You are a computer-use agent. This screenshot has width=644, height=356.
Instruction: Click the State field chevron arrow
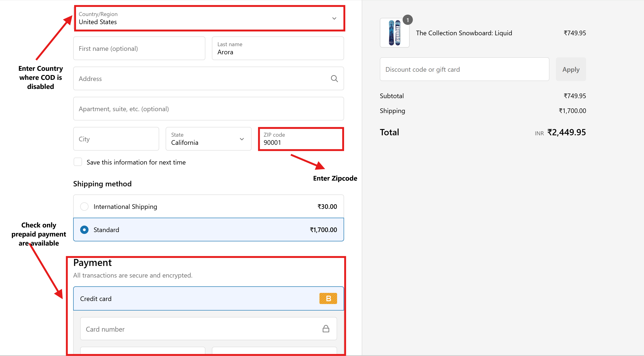[x=242, y=139]
